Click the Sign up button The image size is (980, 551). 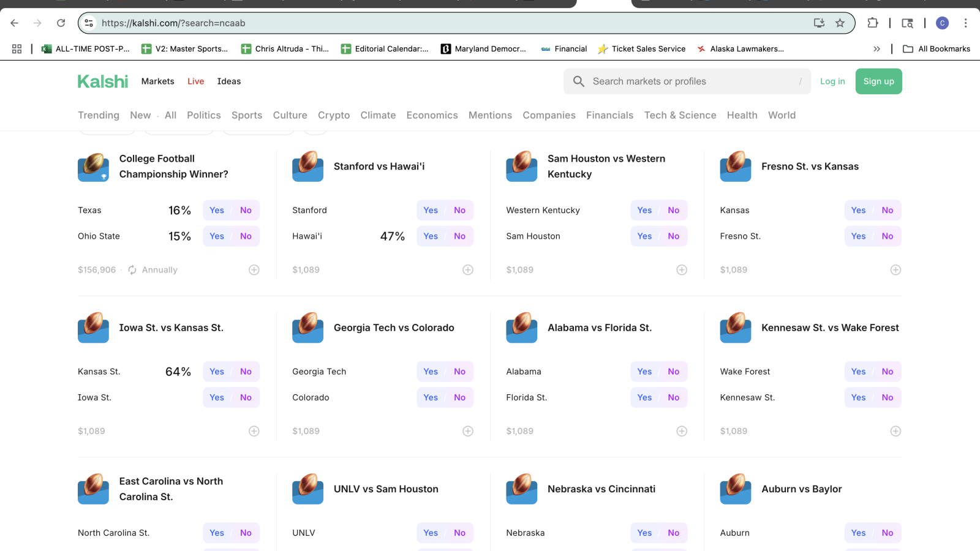(878, 81)
